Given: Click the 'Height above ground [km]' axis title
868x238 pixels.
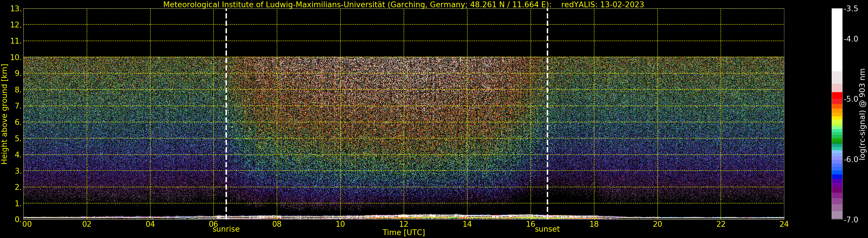Looking at the screenshot, I should point(4,114).
